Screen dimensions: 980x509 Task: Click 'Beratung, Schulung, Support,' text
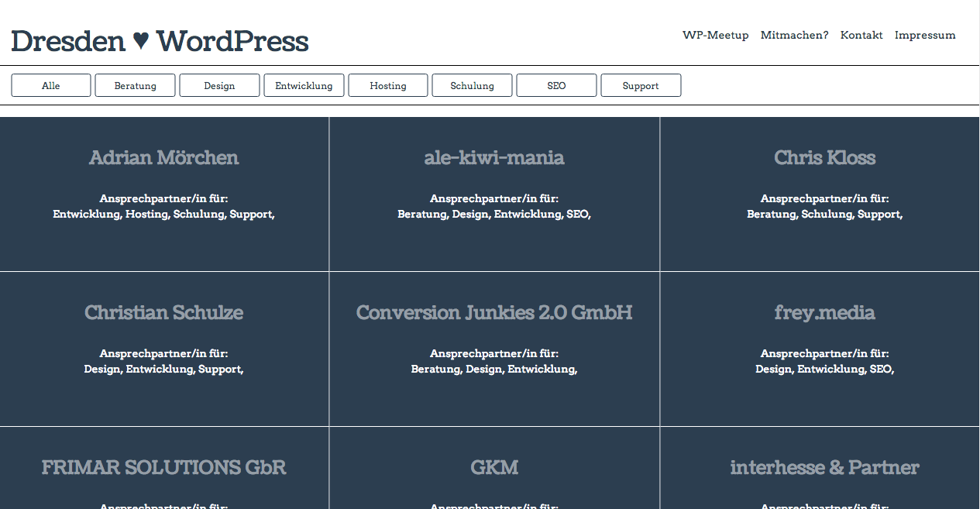coord(824,214)
